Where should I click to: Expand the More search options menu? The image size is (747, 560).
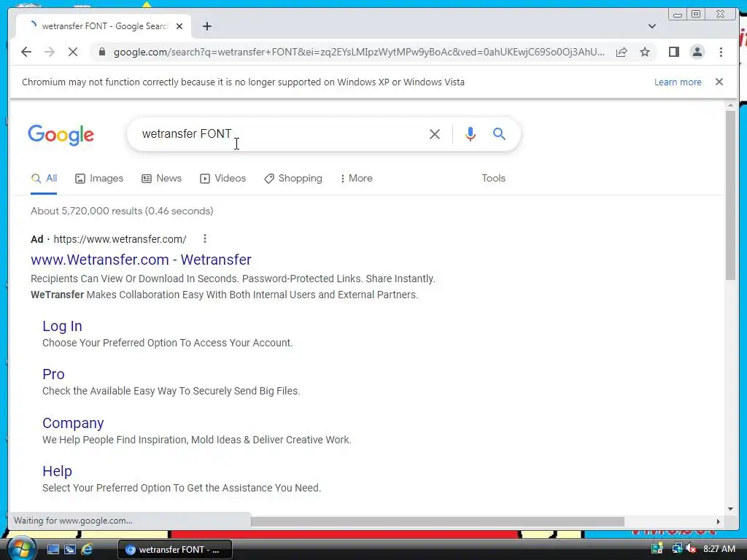pyautogui.click(x=356, y=178)
